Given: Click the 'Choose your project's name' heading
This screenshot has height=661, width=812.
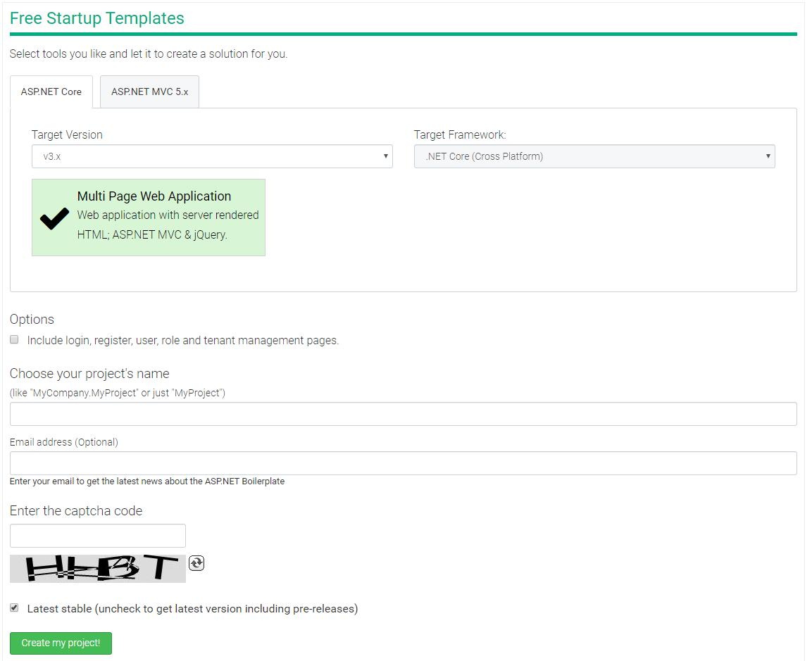Looking at the screenshot, I should point(89,374).
